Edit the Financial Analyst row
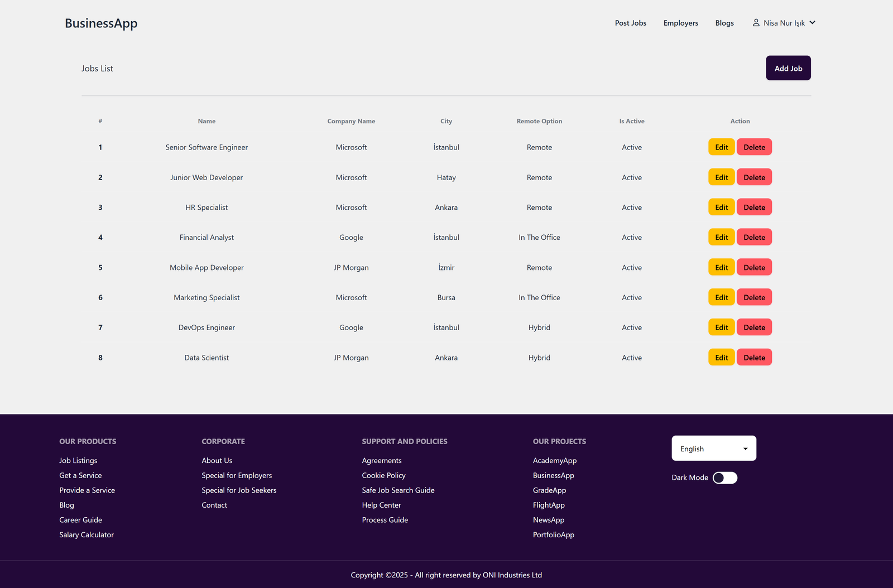893x588 pixels. (x=721, y=238)
